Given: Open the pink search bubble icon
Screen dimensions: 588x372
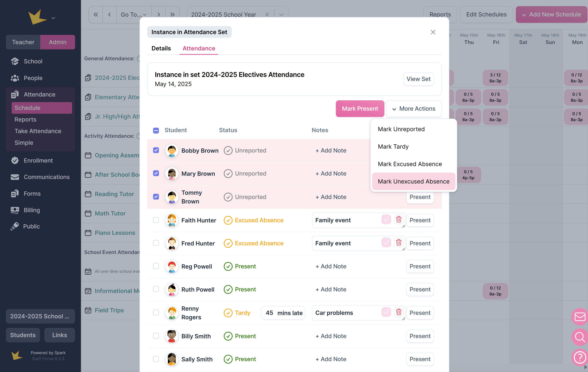Looking at the screenshot, I should click(x=579, y=337).
